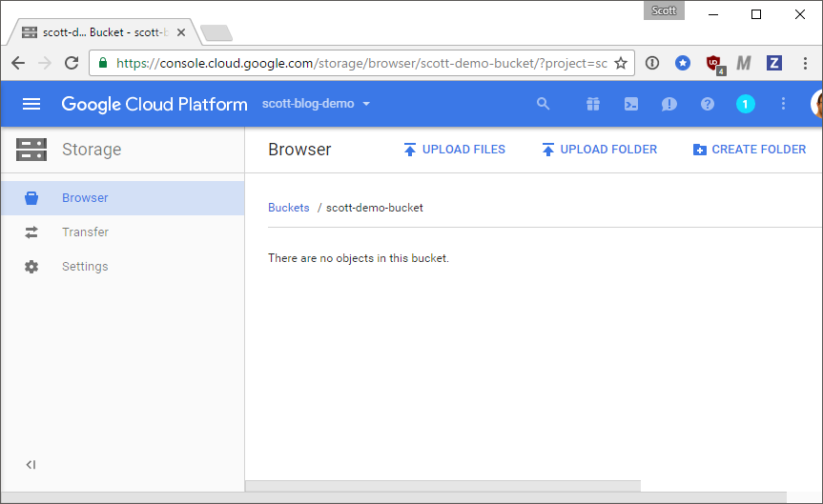This screenshot has height=504, width=823.
Task: Collapse the left sidebar panel
Action: pos(31,465)
